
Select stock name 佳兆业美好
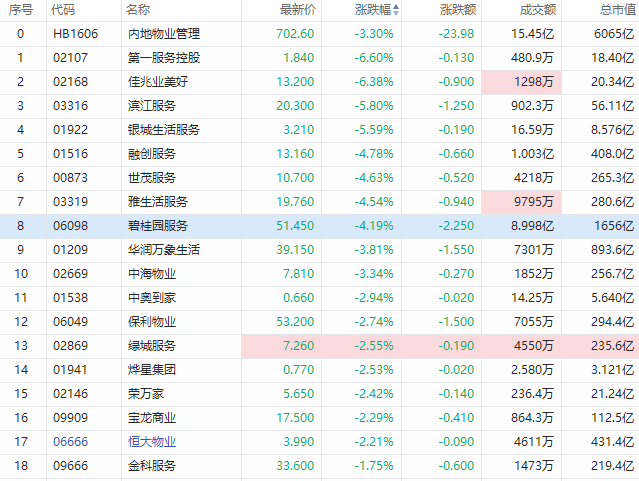[158, 82]
